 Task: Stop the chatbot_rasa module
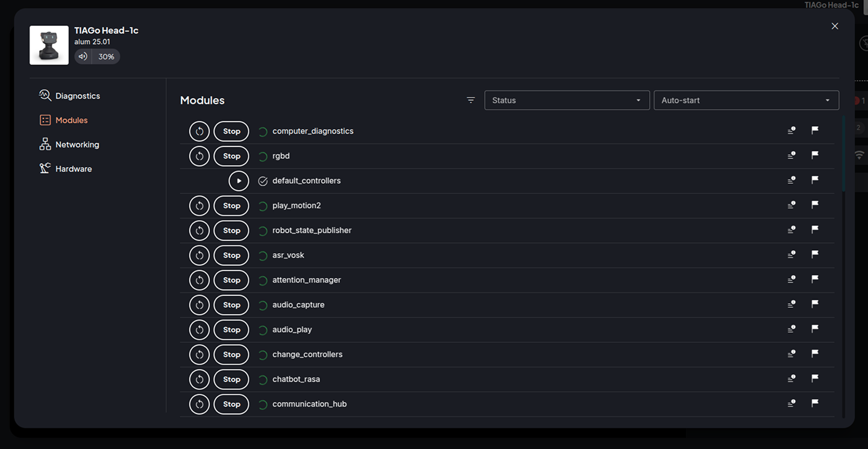pos(231,380)
